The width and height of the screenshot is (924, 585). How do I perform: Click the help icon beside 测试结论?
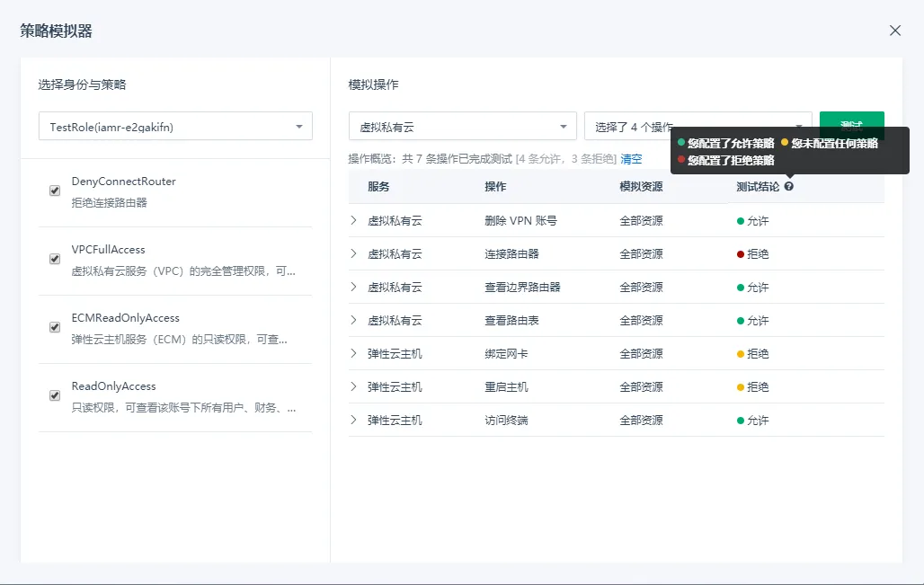(x=789, y=187)
